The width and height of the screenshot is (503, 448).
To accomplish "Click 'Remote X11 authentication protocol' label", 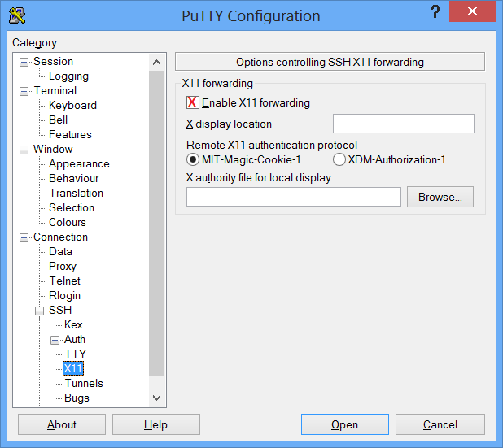I will click(x=272, y=146).
